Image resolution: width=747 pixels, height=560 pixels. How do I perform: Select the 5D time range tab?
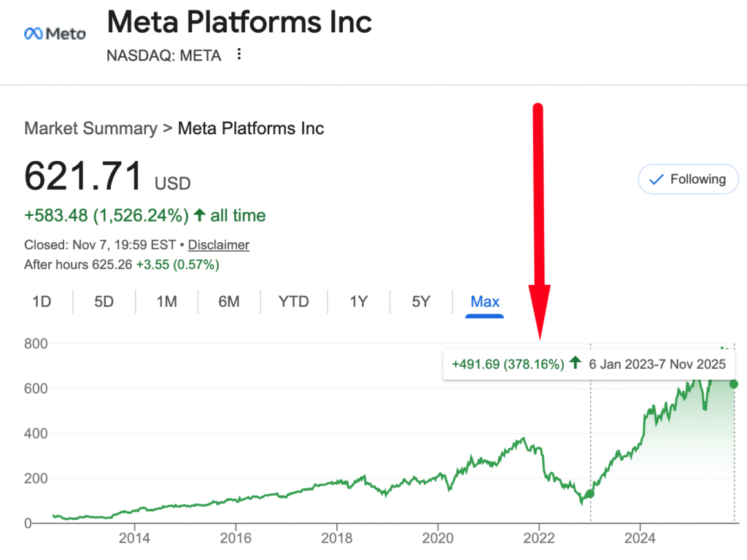tap(104, 301)
